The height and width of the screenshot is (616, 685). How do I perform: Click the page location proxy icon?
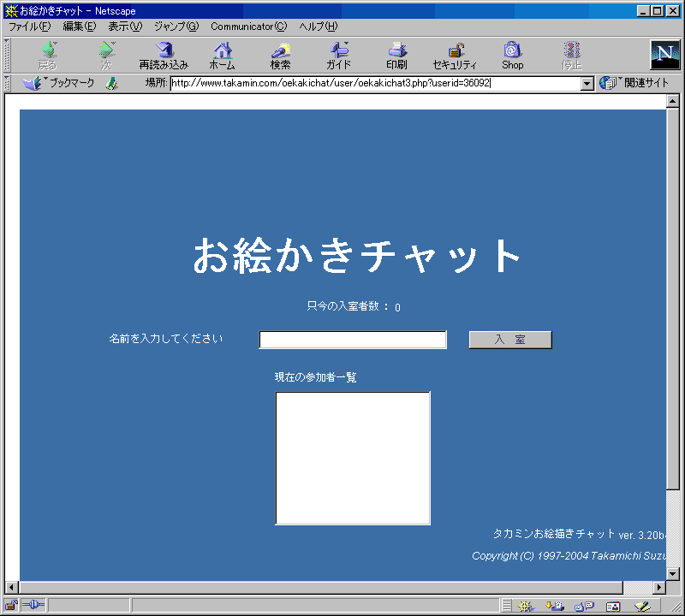[112, 83]
